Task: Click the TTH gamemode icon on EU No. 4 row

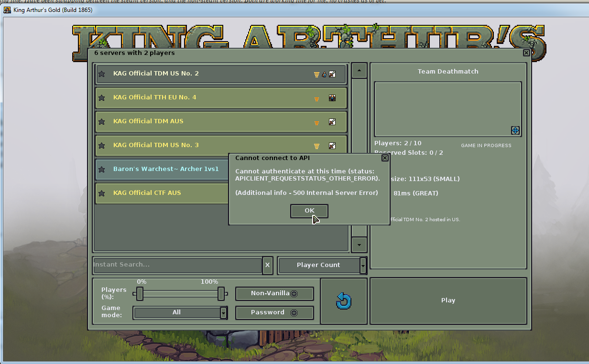Action: (332, 98)
